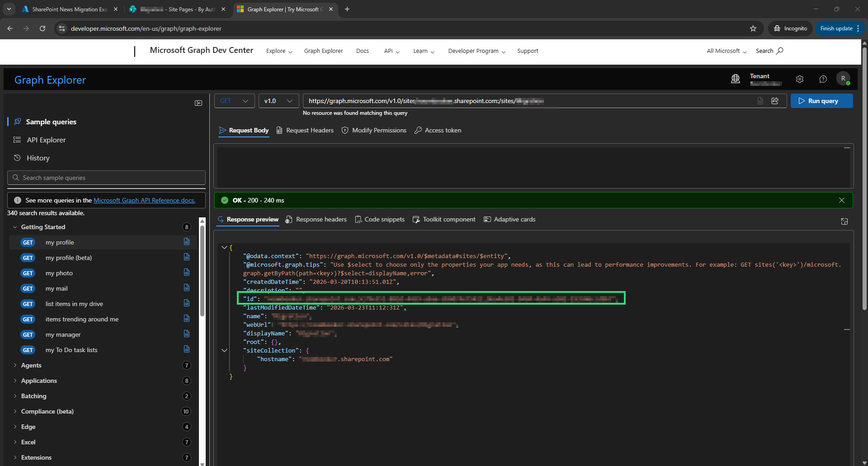
Task: Open the GET method dropdown
Action: coord(234,101)
